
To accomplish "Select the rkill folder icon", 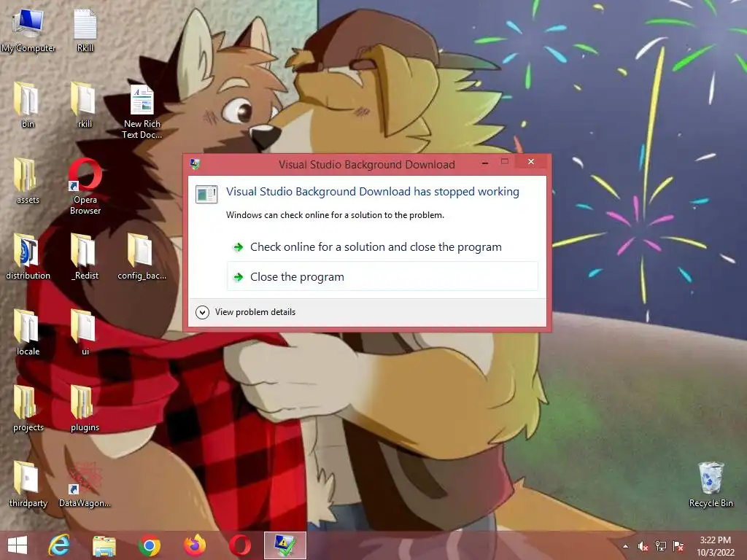I will (x=85, y=106).
